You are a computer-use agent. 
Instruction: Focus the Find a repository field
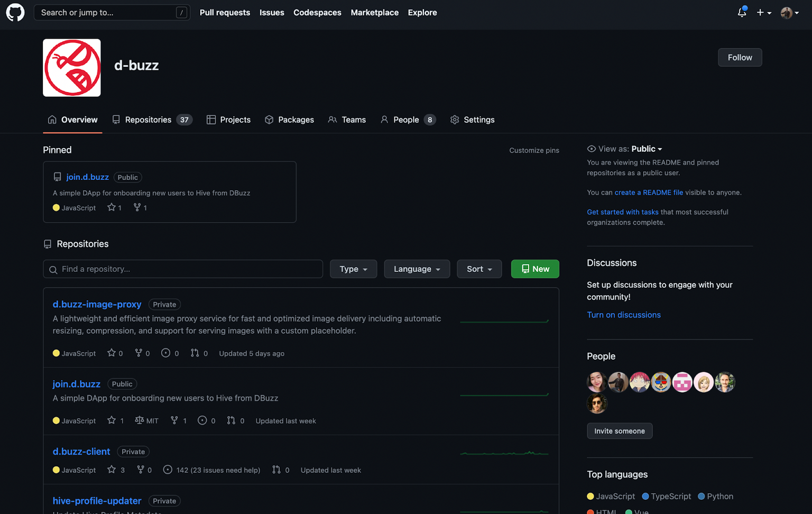click(x=183, y=269)
